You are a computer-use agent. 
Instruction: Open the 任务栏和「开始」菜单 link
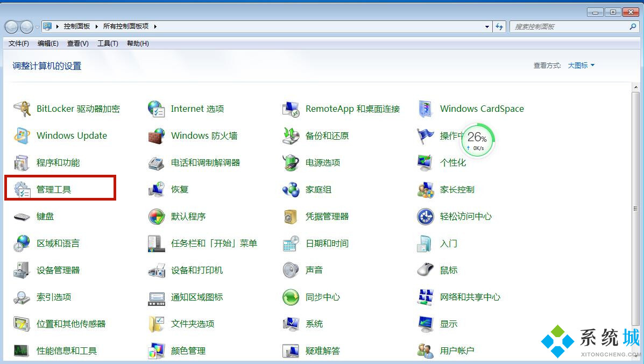pyautogui.click(x=214, y=244)
